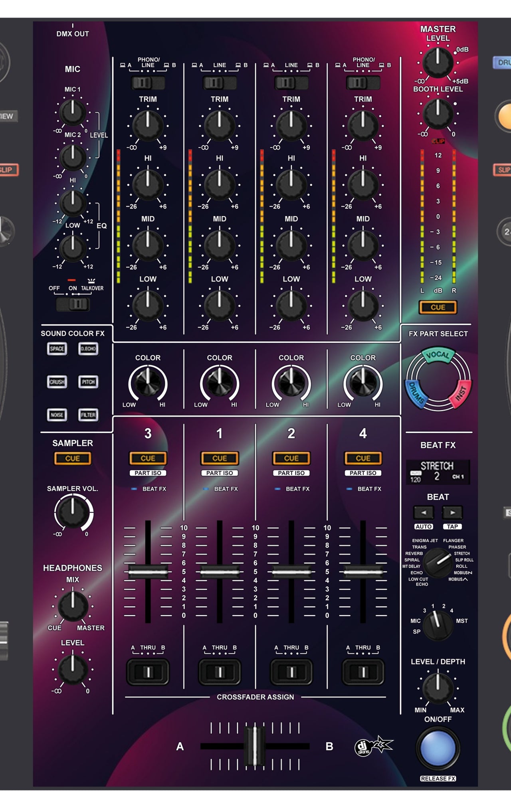The width and height of the screenshot is (511, 812).
Task: Toggle channel 3 Phono/Line input switch
Action: pyautogui.click(x=148, y=83)
